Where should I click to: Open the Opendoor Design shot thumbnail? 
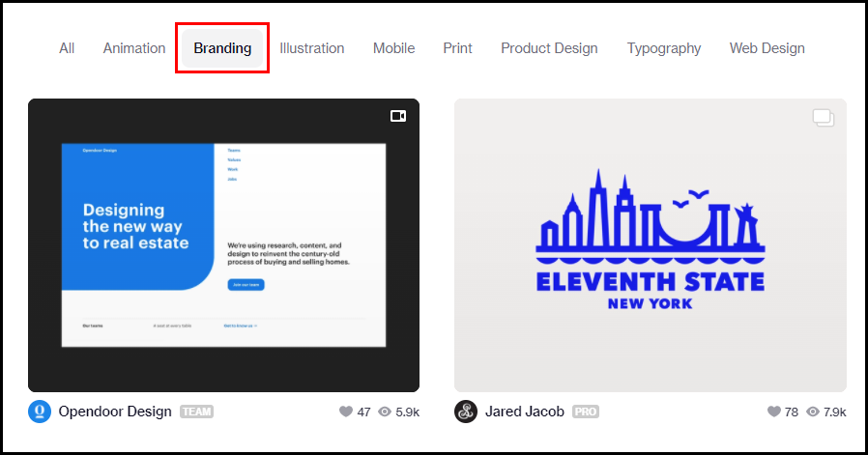(223, 245)
